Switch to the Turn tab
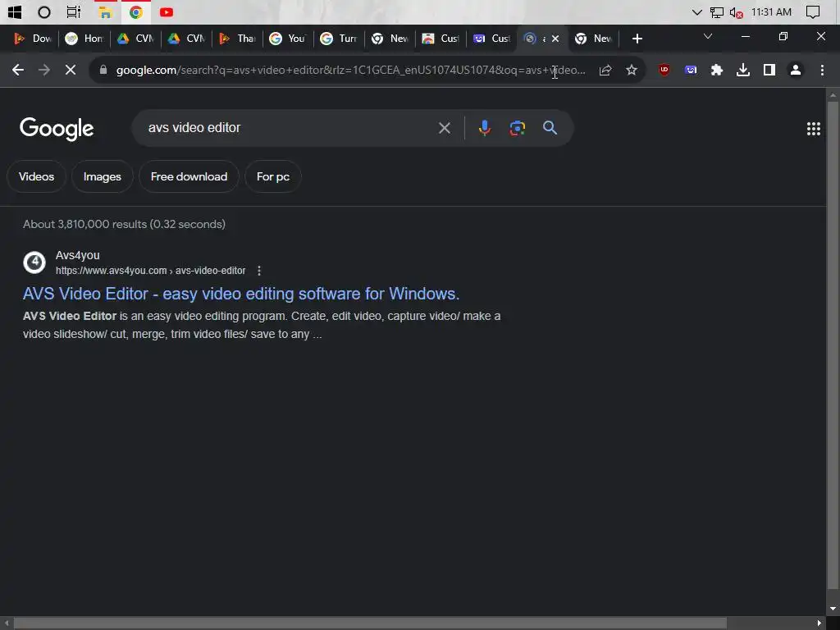This screenshot has width=840, height=630. pyautogui.click(x=339, y=39)
